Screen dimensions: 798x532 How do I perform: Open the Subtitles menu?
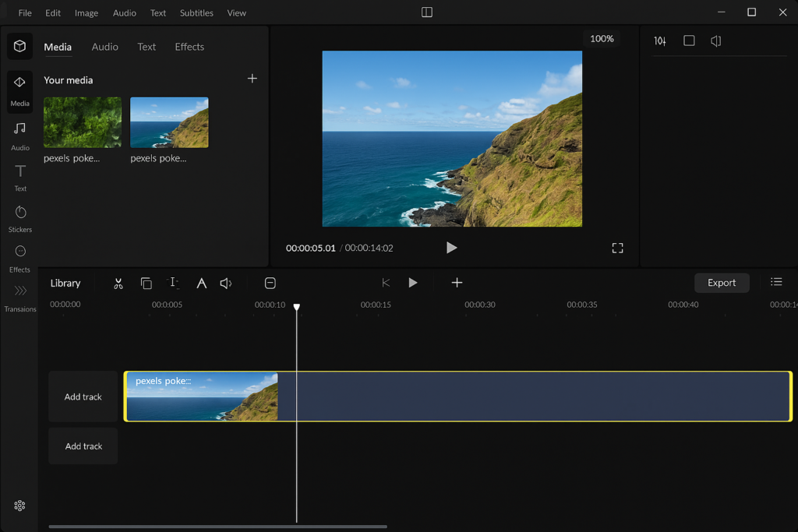[196, 12]
